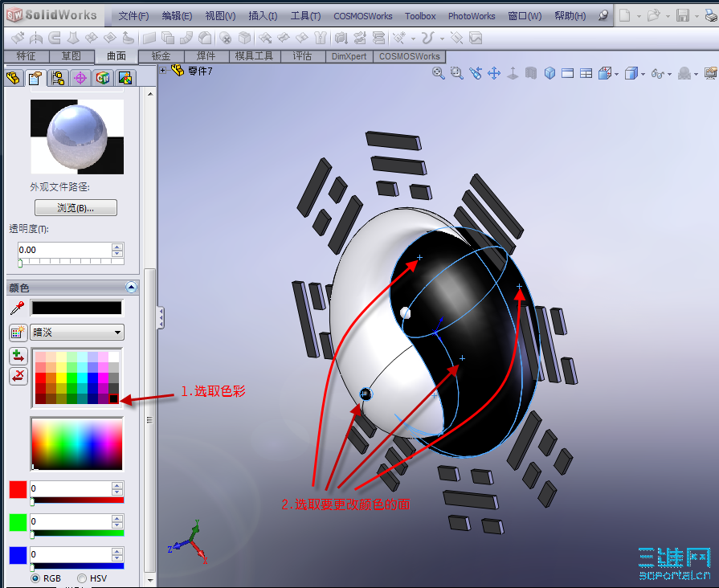719x588 pixels.
Task: Open the 编辑(E) menu
Action: (x=177, y=16)
